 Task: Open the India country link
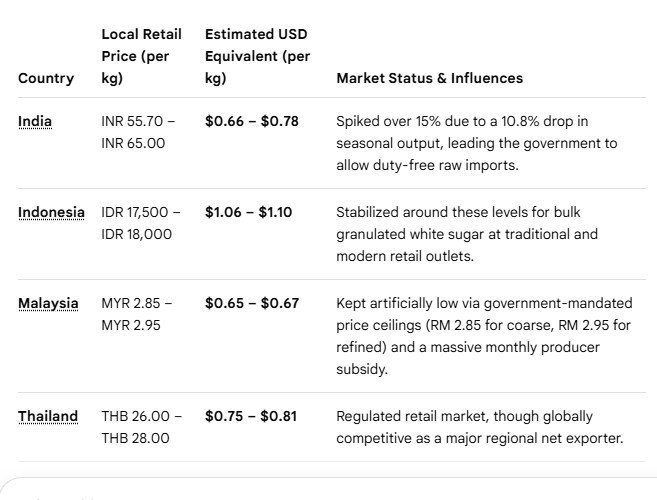pos(35,122)
